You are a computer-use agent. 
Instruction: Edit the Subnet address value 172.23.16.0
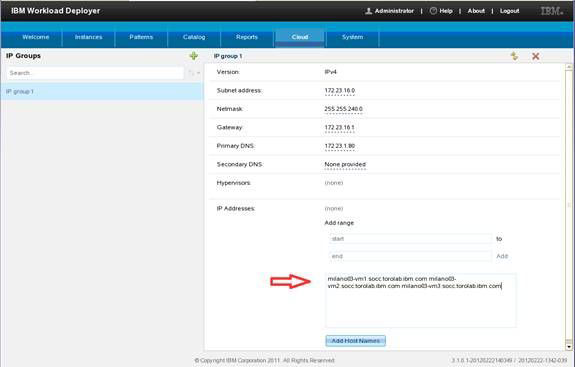340,91
